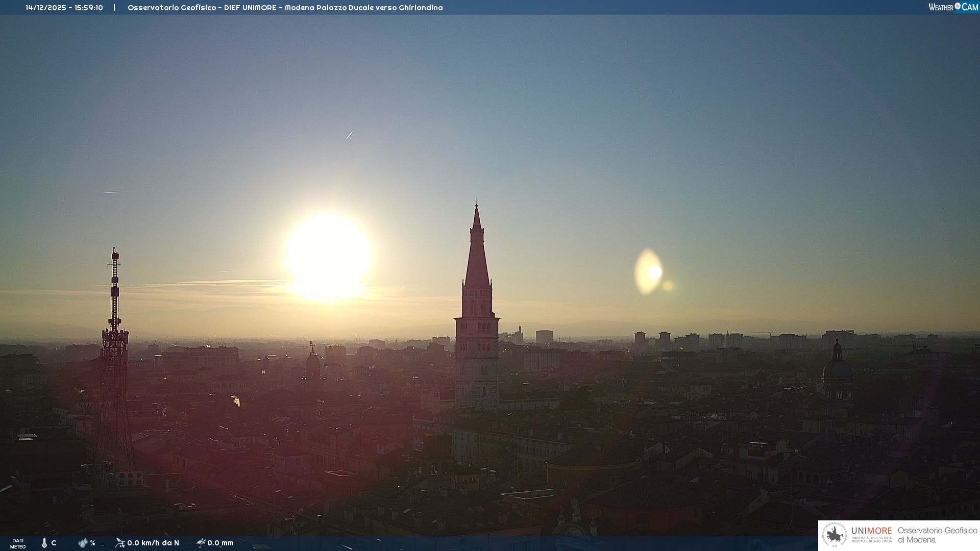Click the UNIMORE university seal emblem
Image resolution: width=980 pixels, height=551 pixels.
click(835, 535)
